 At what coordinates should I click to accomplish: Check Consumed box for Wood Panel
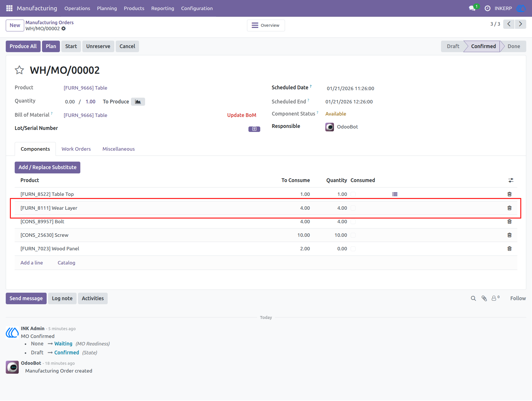click(x=353, y=249)
